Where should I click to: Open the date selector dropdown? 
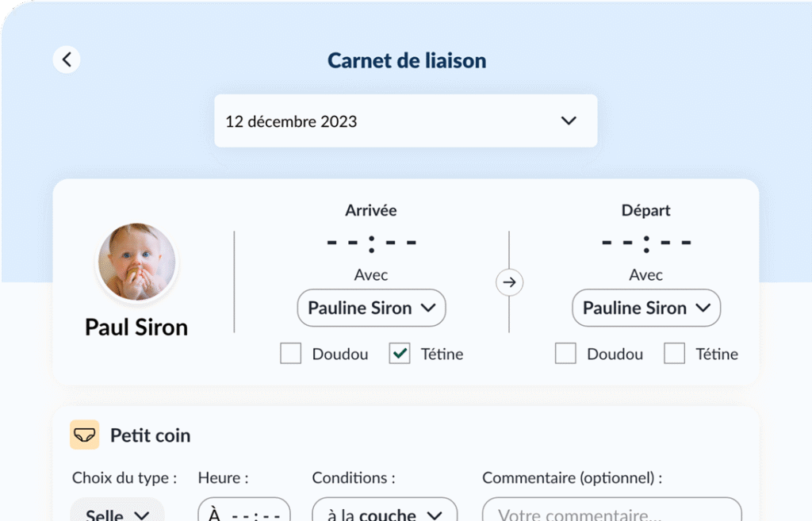tap(406, 121)
